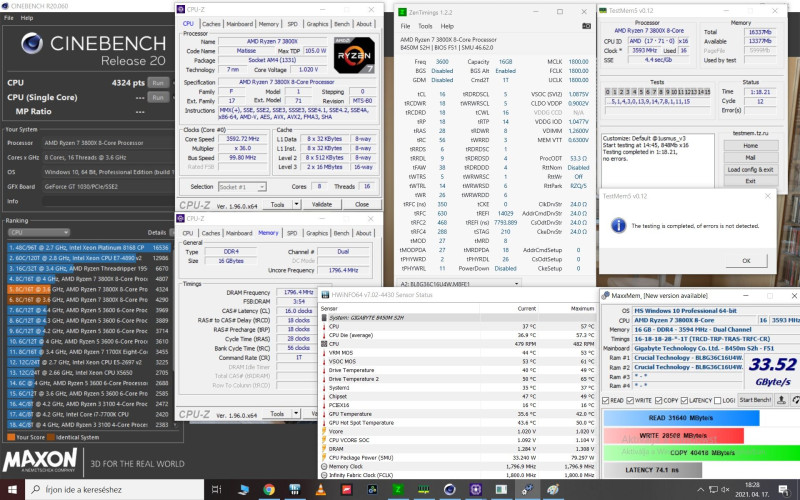Click the gray LATENCY 74.1 ns bar
Image resolution: width=800 pixels, height=500 pixels.
[x=653, y=470]
